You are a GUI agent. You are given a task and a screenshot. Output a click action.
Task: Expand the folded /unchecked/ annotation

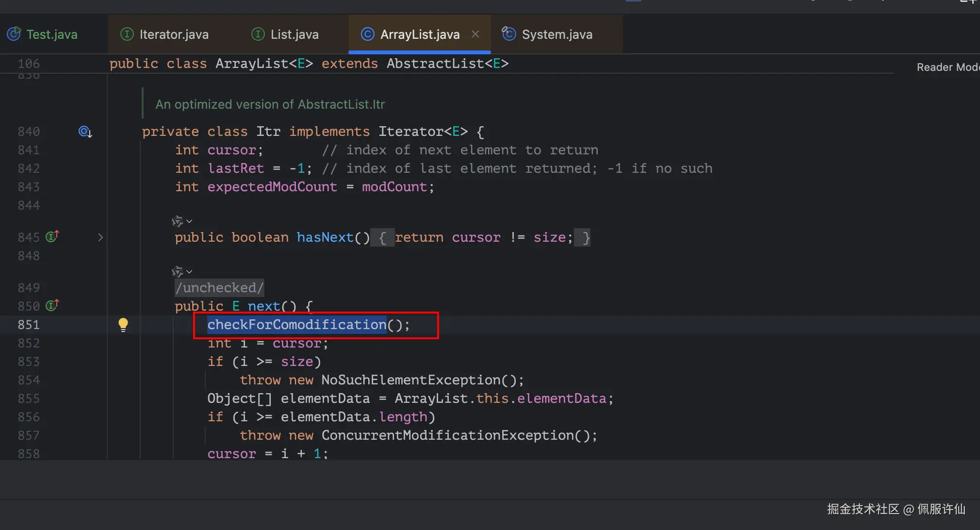[x=219, y=288]
